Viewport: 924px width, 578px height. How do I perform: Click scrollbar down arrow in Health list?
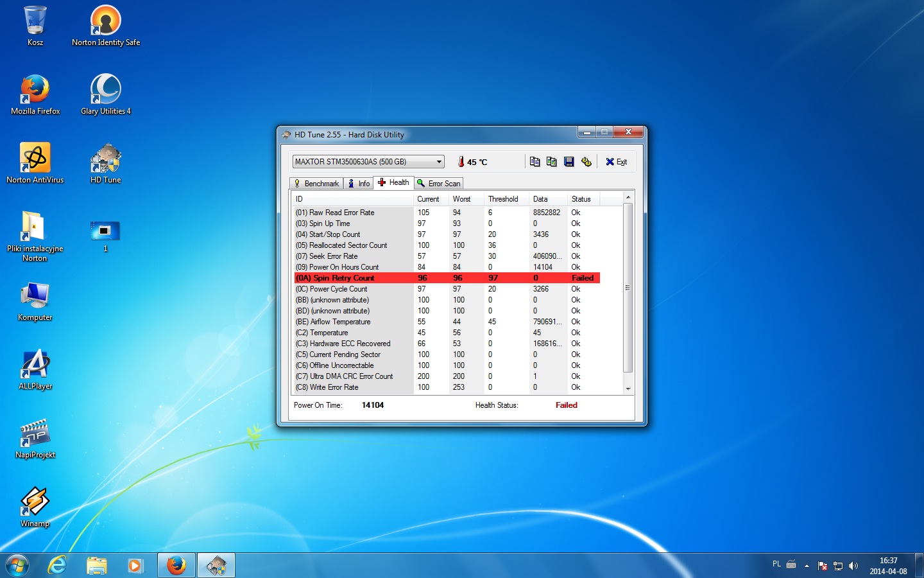tap(628, 389)
